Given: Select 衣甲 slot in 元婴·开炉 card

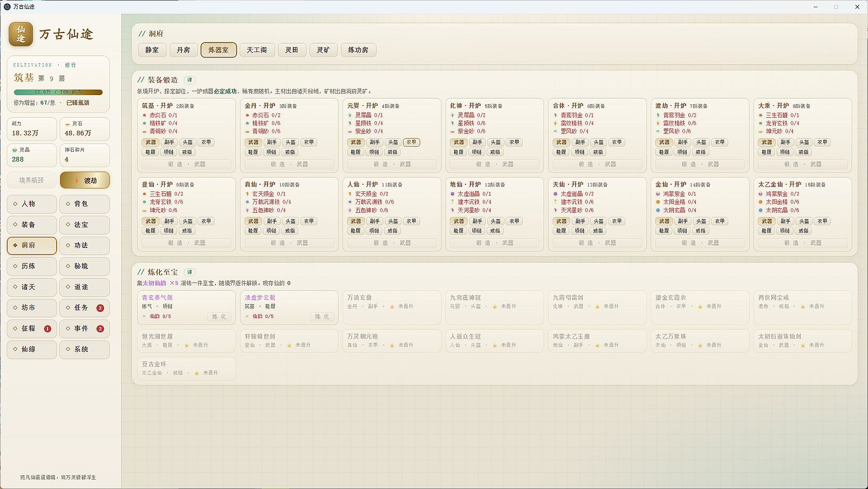Looking at the screenshot, I should (x=411, y=142).
